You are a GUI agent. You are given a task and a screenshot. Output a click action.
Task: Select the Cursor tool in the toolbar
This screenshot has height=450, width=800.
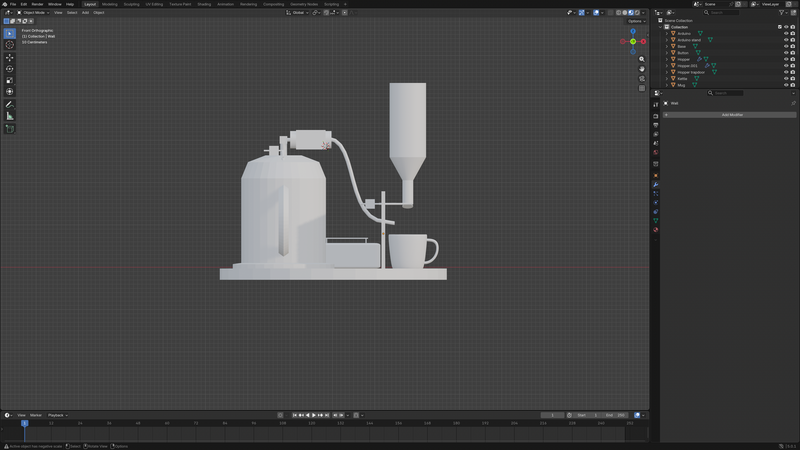[x=10, y=45]
